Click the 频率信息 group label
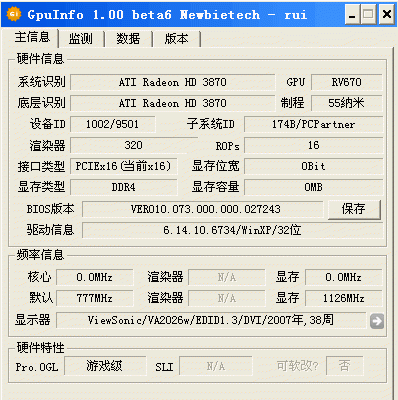 click(40, 255)
